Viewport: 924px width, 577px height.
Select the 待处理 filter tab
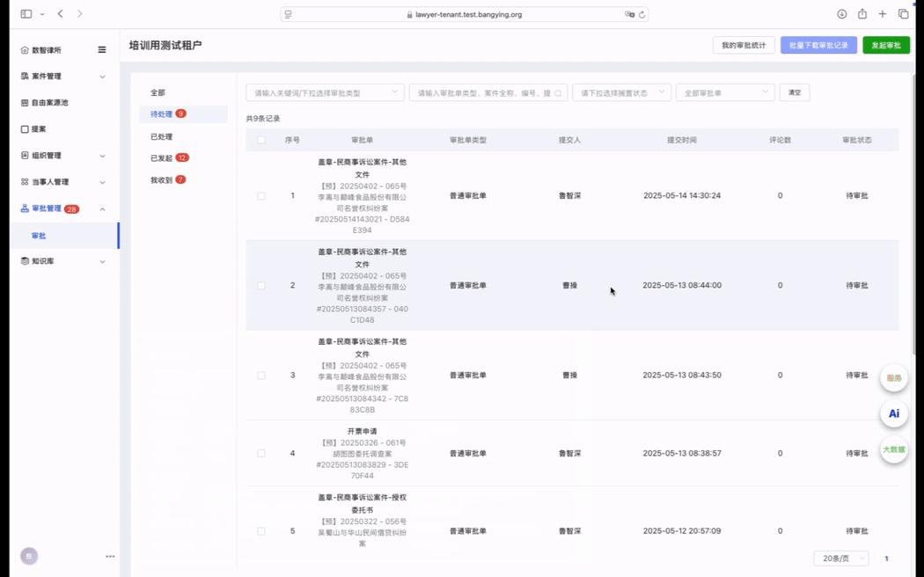tap(183, 114)
